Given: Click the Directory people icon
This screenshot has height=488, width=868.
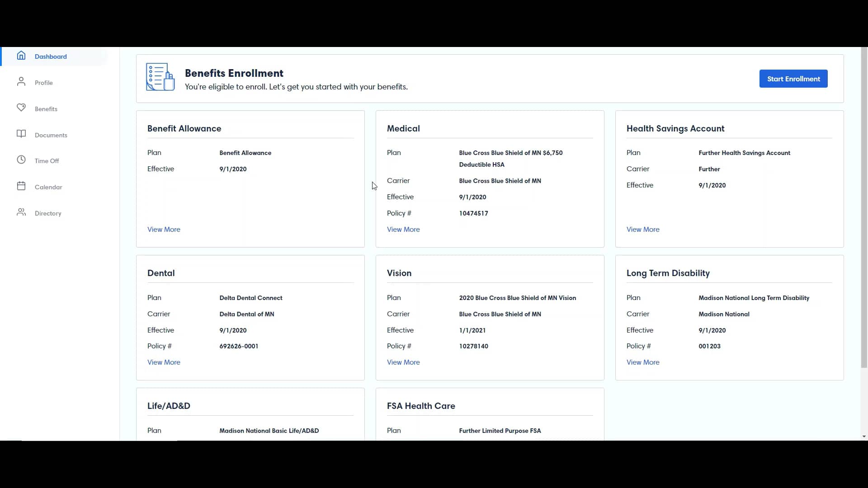Looking at the screenshot, I should pos(21,212).
